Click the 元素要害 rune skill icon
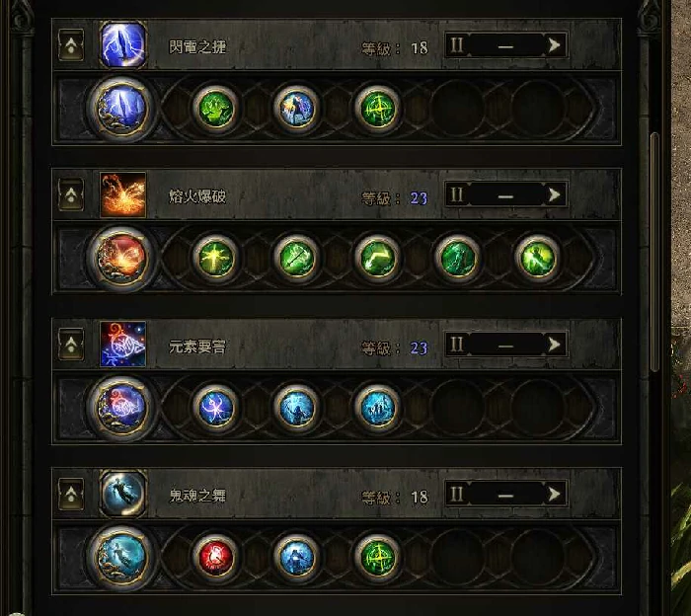The image size is (691, 616). (x=123, y=345)
